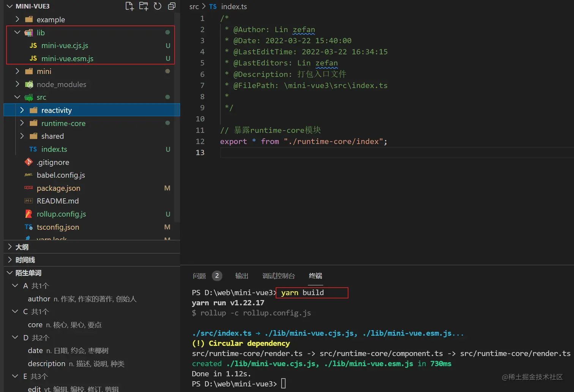Expand the shared folder chevron
The width and height of the screenshot is (574, 392).
[x=22, y=136]
